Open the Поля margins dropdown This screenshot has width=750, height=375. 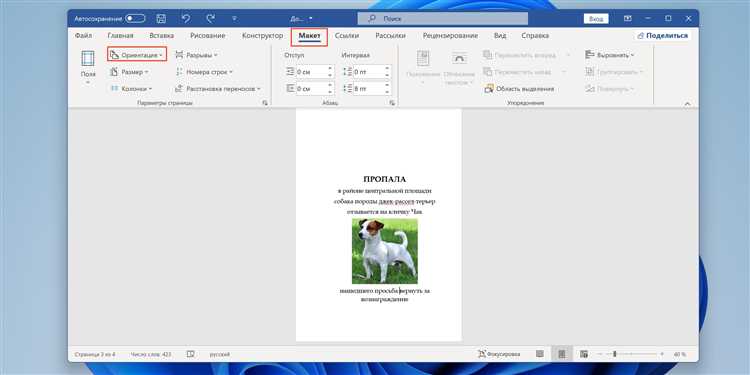[x=88, y=68]
